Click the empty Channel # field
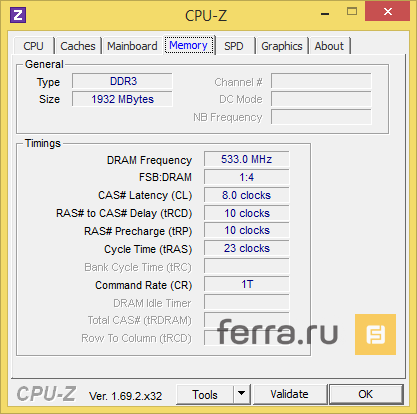Viewport: 417px width, 414px height. click(x=321, y=81)
